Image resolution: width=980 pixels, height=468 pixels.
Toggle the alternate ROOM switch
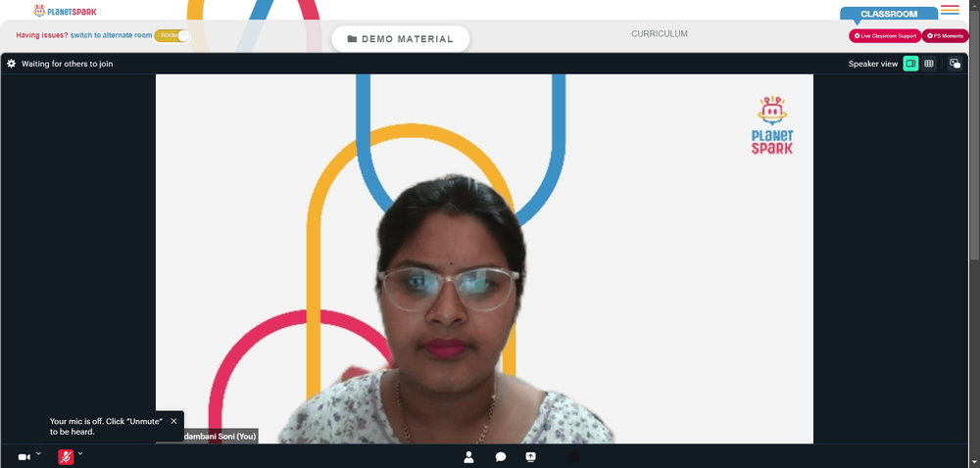click(171, 35)
